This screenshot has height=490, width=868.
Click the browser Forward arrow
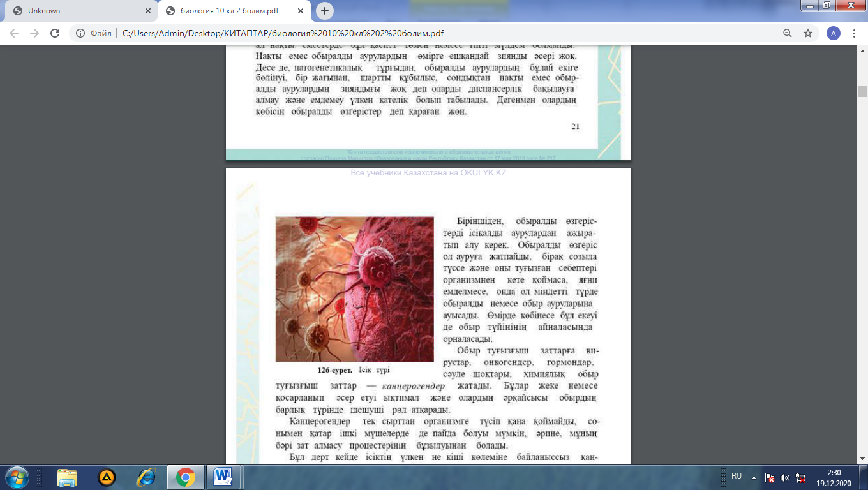click(34, 33)
